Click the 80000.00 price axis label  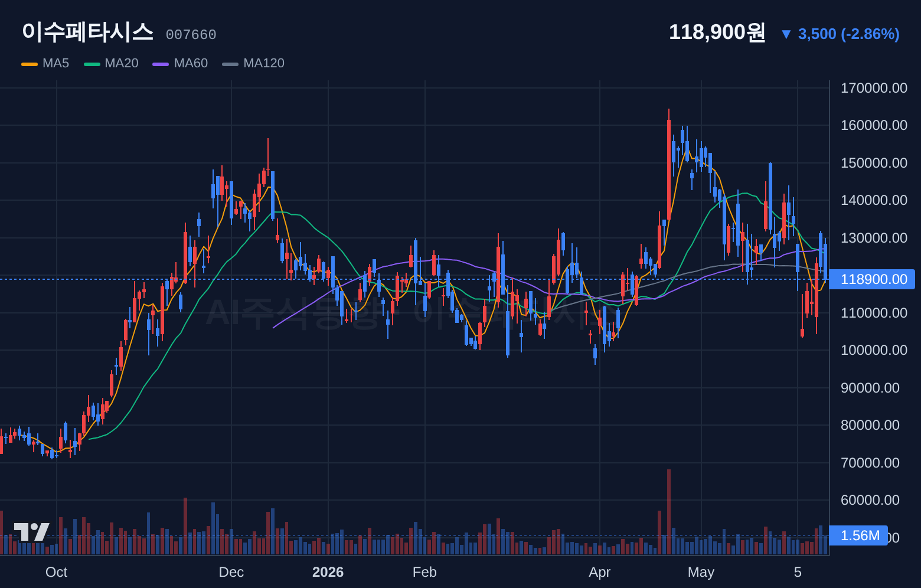click(x=870, y=425)
